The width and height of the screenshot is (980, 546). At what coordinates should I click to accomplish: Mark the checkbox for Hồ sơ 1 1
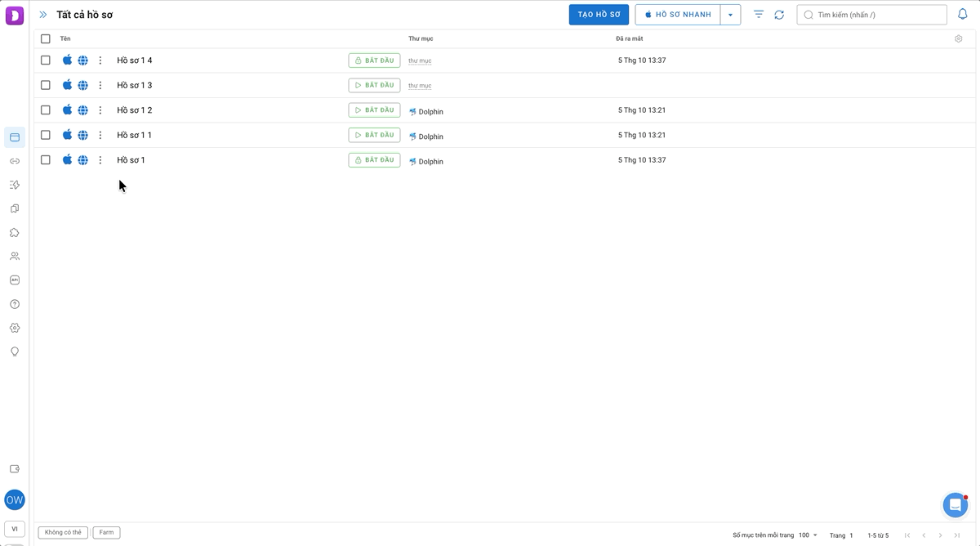click(x=46, y=135)
